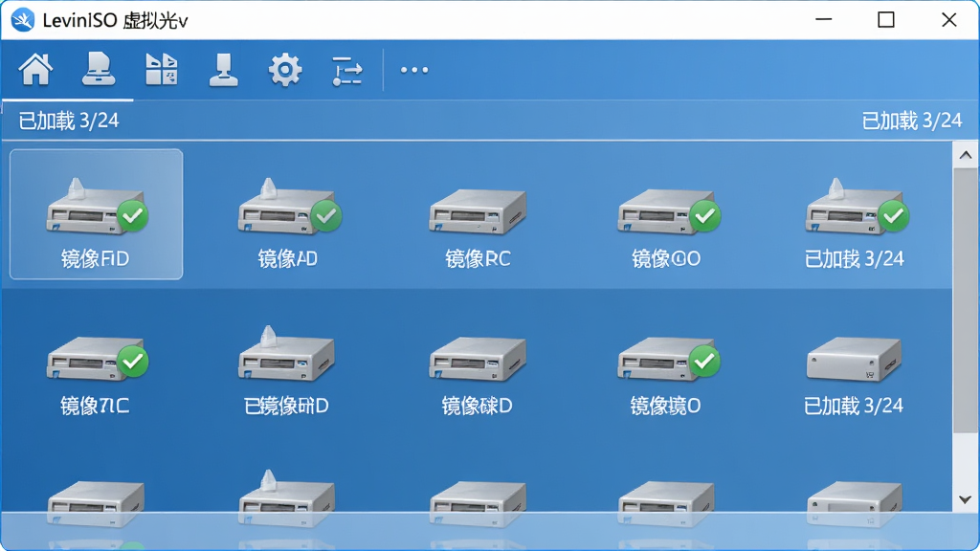The height and width of the screenshot is (551, 980).
Task: Minimize the LevinISO window
Action: [824, 20]
